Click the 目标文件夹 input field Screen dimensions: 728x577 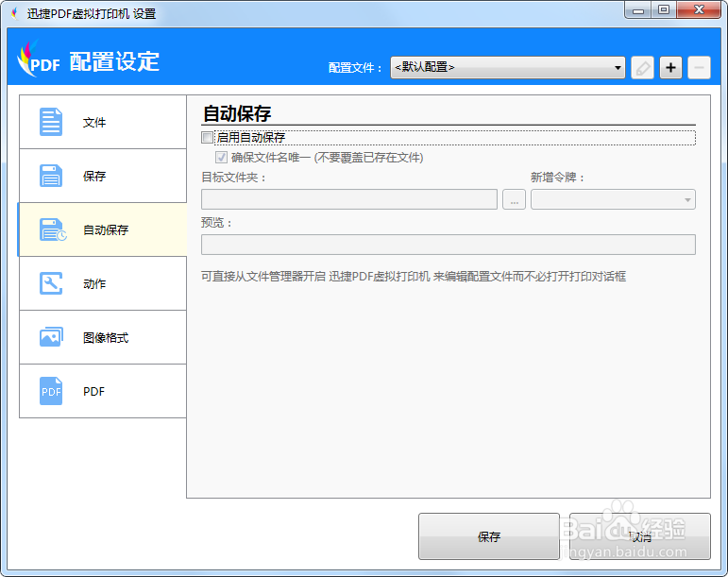click(349, 199)
